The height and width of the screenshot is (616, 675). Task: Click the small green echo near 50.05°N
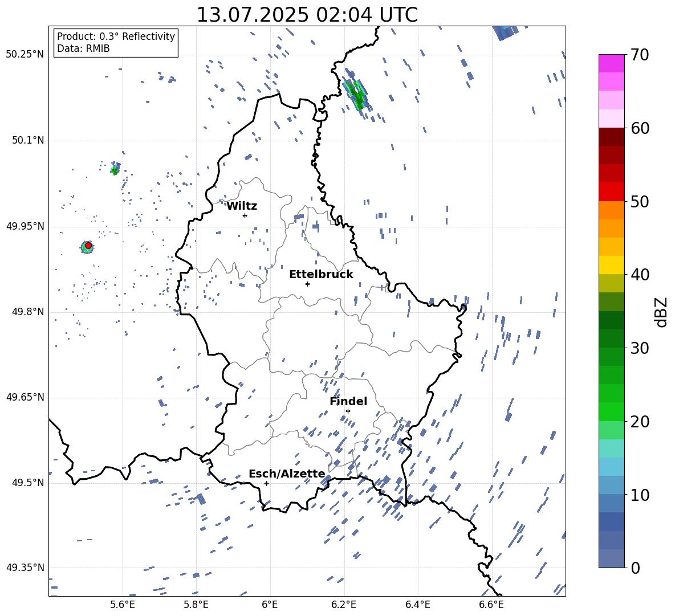(x=115, y=170)
